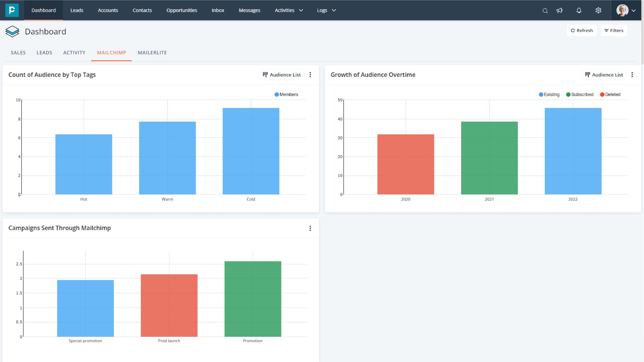Expand the user profile chevron
The image size is (644, 362).
(633, 10)
